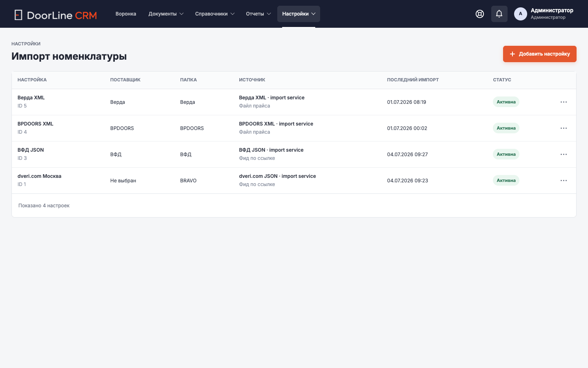Open the Воронка menu item
Viewport: 588px width, 368px height.
coord(126,14)
